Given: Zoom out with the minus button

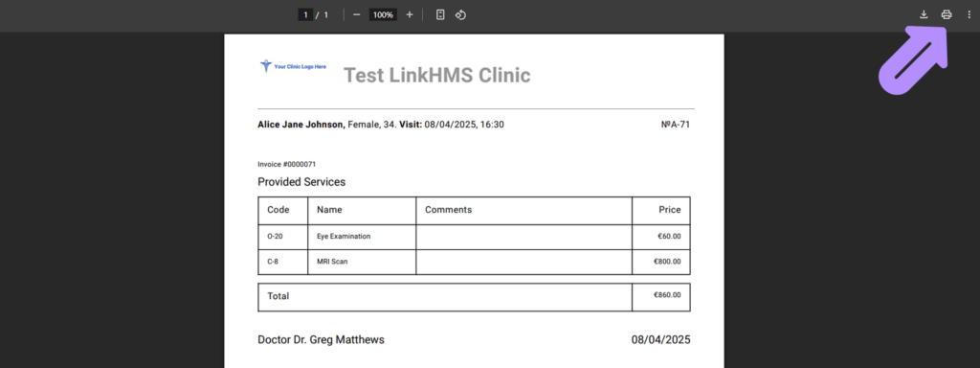Looking at the screenshot, I should pos(356,14).
